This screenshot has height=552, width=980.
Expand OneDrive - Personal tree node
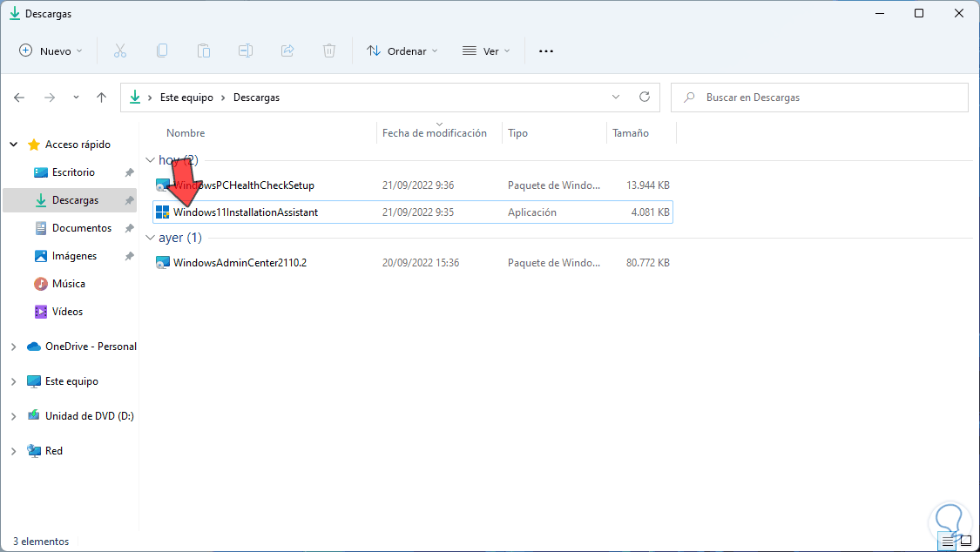click(x=13, y=347)
